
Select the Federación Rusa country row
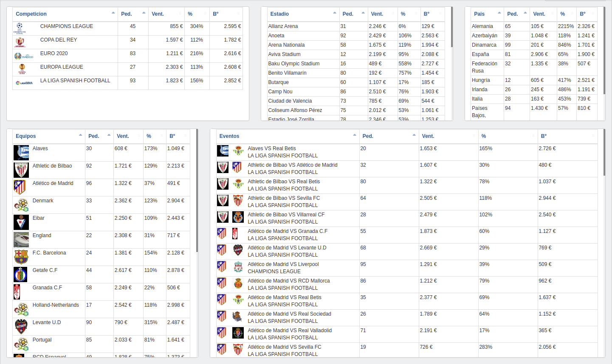[x=534, y=67]
